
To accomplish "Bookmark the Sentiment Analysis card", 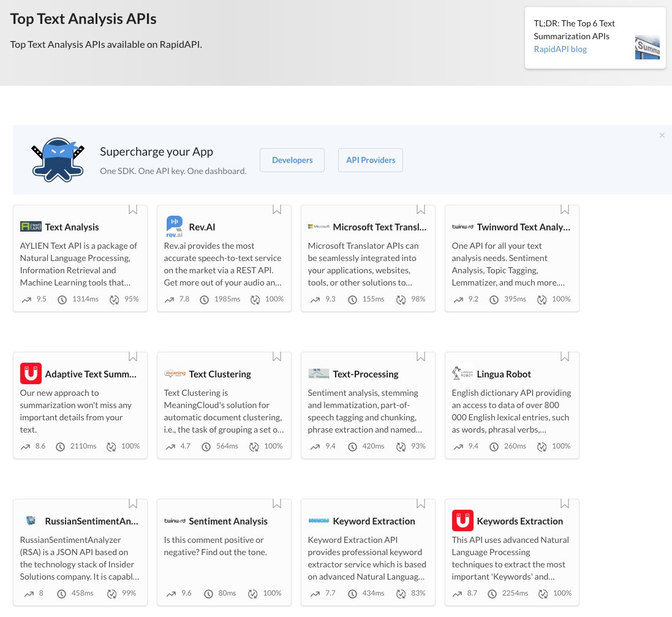I will pyautogui.click(x=277, y=504).
